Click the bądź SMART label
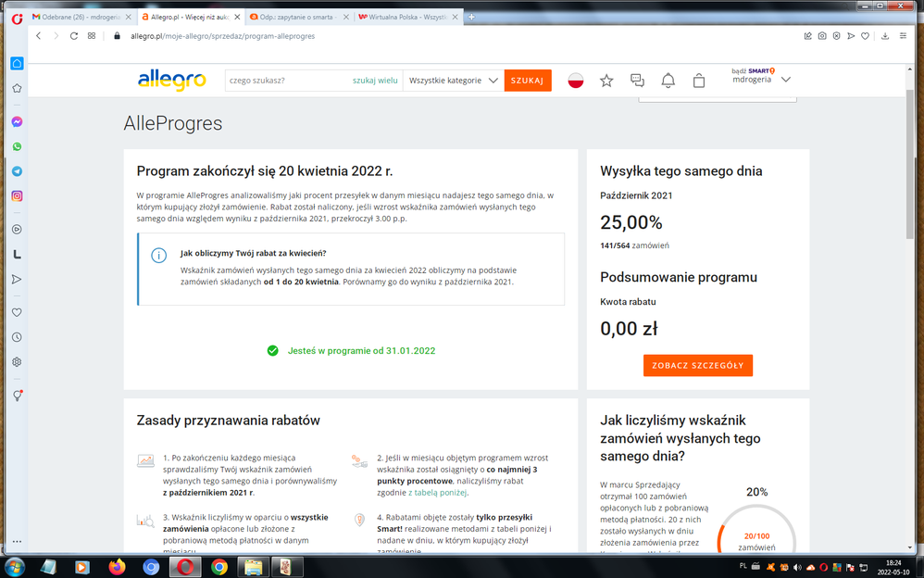 [x=753, y=70]
